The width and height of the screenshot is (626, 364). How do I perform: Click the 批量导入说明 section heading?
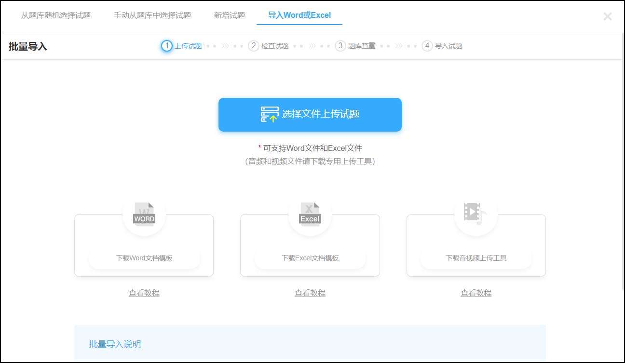115,344
